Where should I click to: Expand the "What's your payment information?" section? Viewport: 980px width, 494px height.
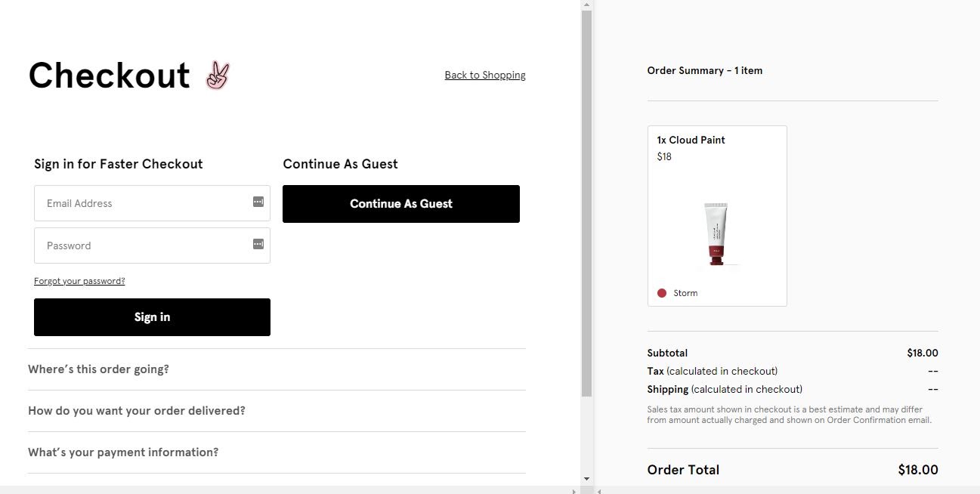point(123,452)
